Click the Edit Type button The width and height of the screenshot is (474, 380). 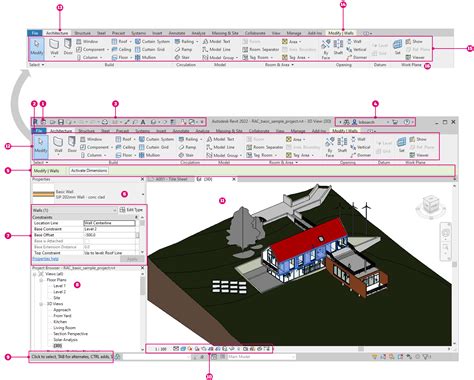click(x=131, y=210)
